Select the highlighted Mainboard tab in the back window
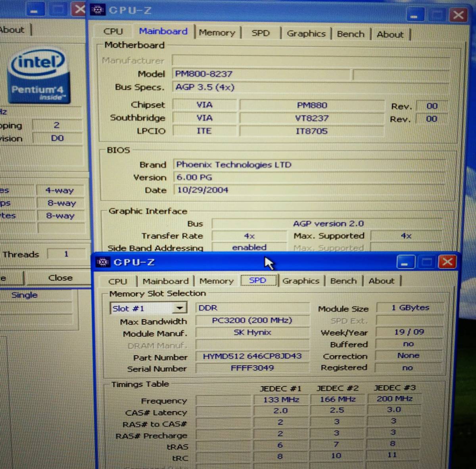Viewport: 476px width, 469px height. (163, 31)
